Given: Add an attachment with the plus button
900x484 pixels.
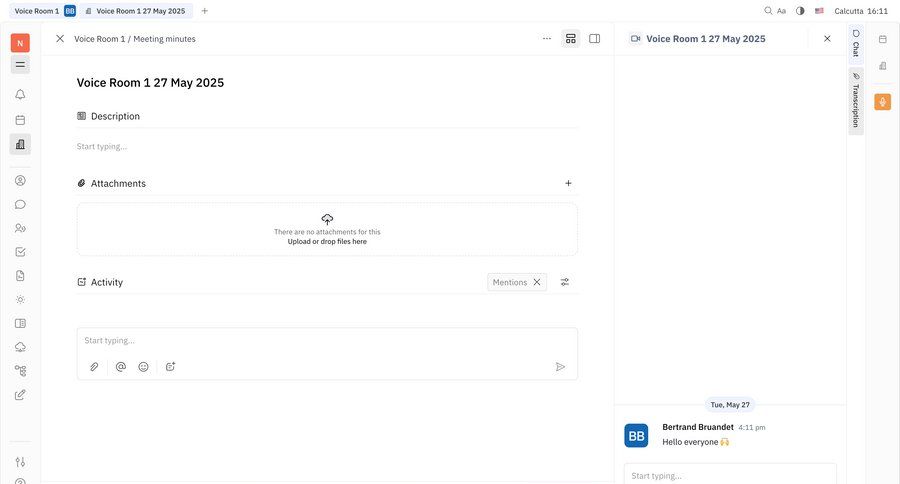Looking at the screenshot, I should [x=568, y=184].
